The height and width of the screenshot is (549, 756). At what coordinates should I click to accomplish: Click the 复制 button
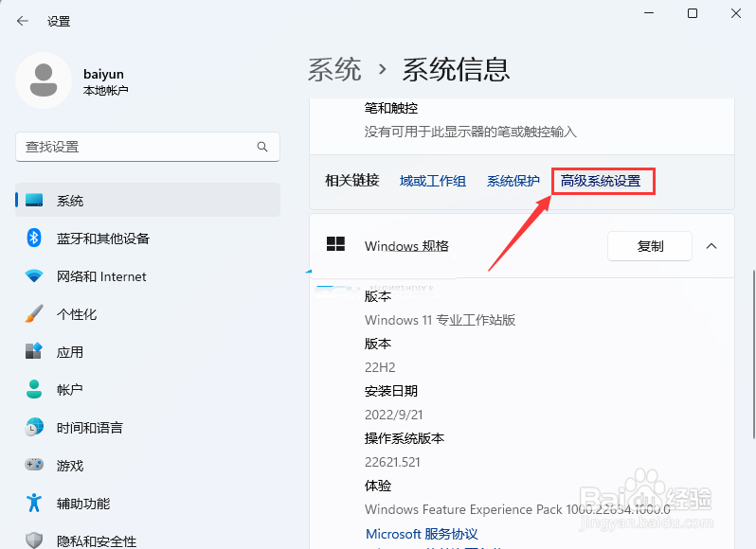pos(650,246)
